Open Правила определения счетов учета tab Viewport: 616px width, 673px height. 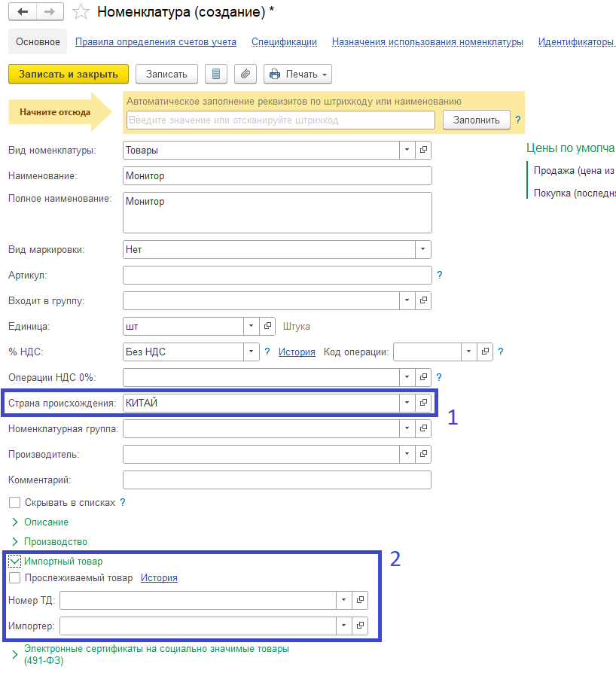pos(156,42)
